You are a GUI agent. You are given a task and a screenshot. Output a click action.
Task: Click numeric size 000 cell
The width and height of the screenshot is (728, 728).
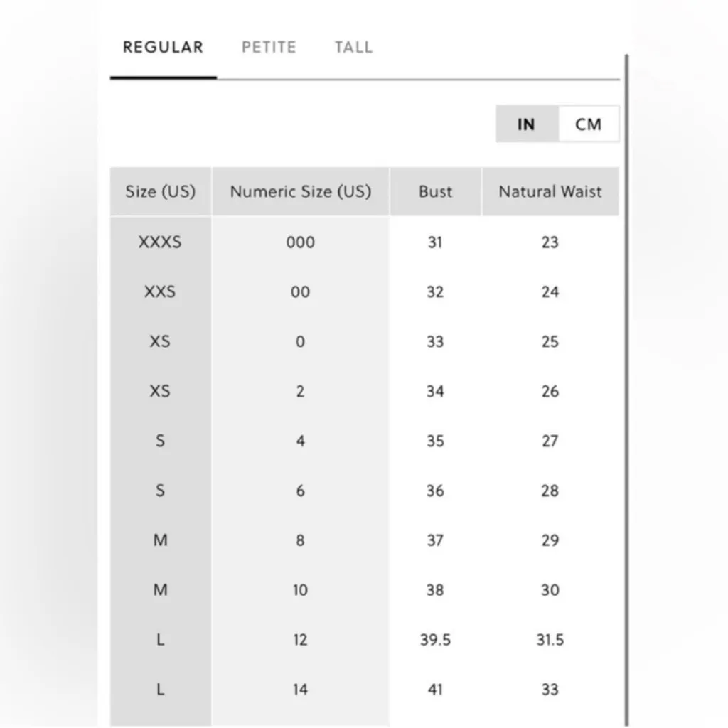(300, 242)
